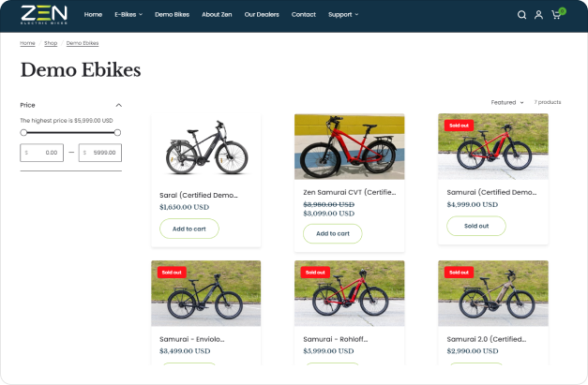Click the $1,650.00 USD price text
588x385 pixels.
pos(185,207)
